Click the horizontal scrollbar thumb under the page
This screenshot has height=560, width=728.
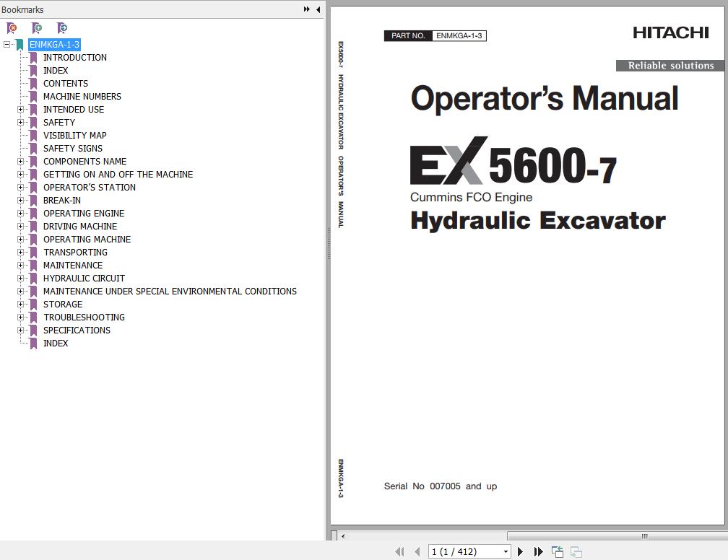coord(617,536)
